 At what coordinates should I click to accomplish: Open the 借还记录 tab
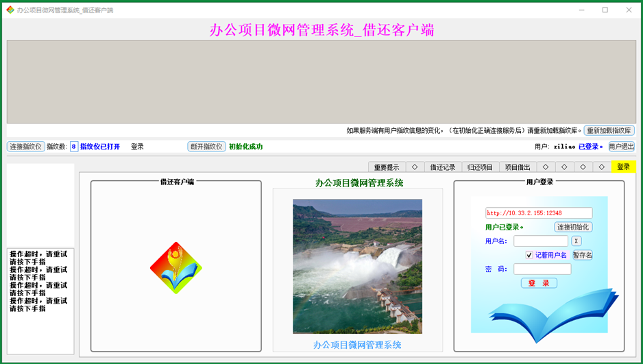443,167
